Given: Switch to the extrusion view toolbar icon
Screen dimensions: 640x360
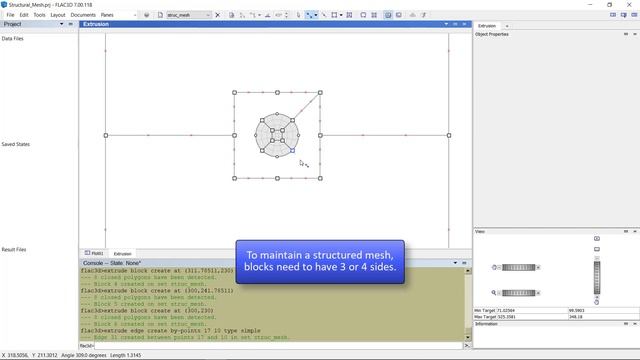Looking at the screenshot, I should click(399, 15).
